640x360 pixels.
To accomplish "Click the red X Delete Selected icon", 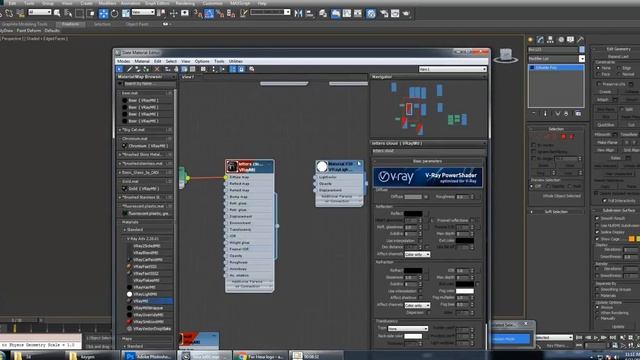I will coord(157,69).
